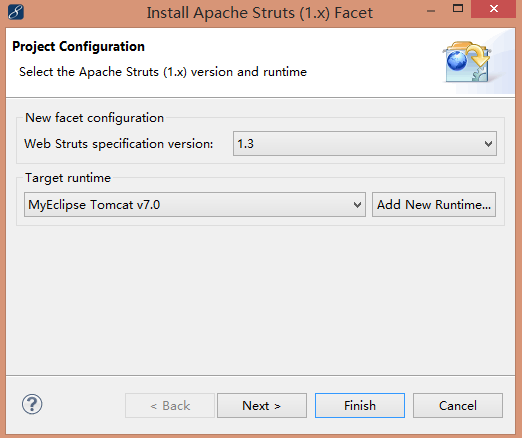Click Add New Runtime button
Viewport: 522px width, 438px height.
[x=434, y=205]
